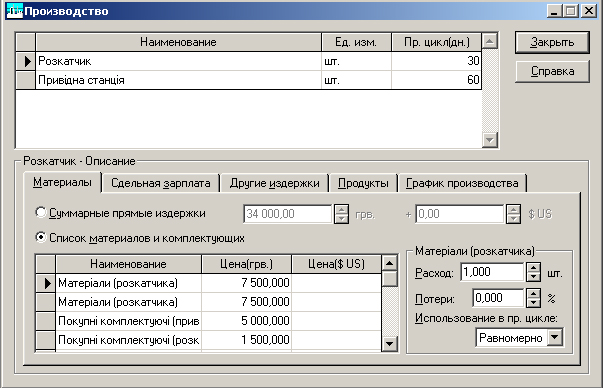Switch to the Материалы tab
Screen dimensions: 603x388
click(x=62, y=182)
